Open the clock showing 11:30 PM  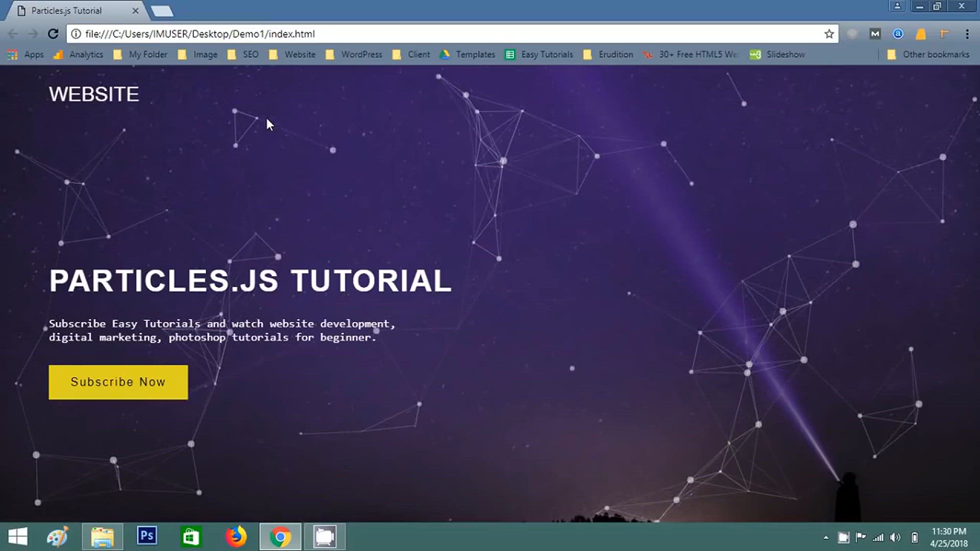pos(949,537)
